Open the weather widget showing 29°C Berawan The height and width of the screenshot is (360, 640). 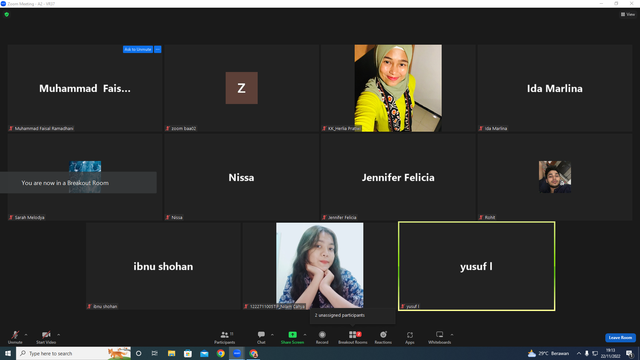coord(548,353)
